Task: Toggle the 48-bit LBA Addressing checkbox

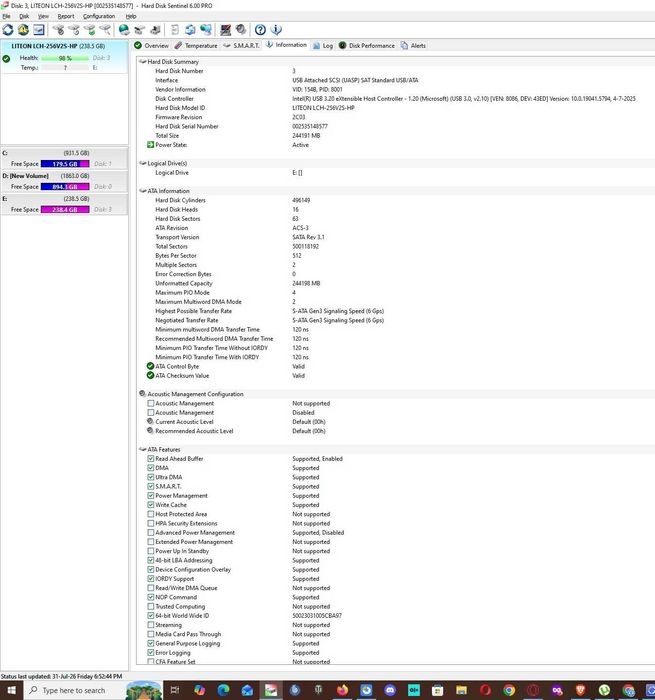Action: 150,560
